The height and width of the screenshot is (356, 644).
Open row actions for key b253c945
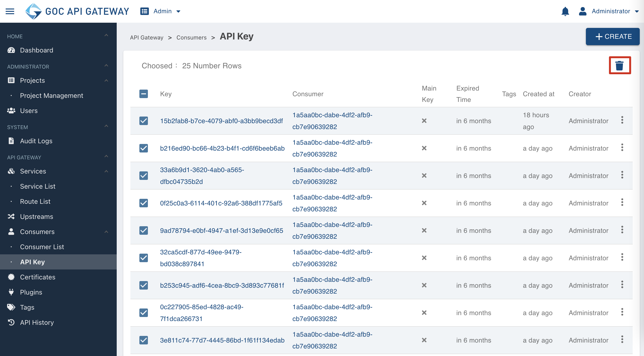click(622, 284)
